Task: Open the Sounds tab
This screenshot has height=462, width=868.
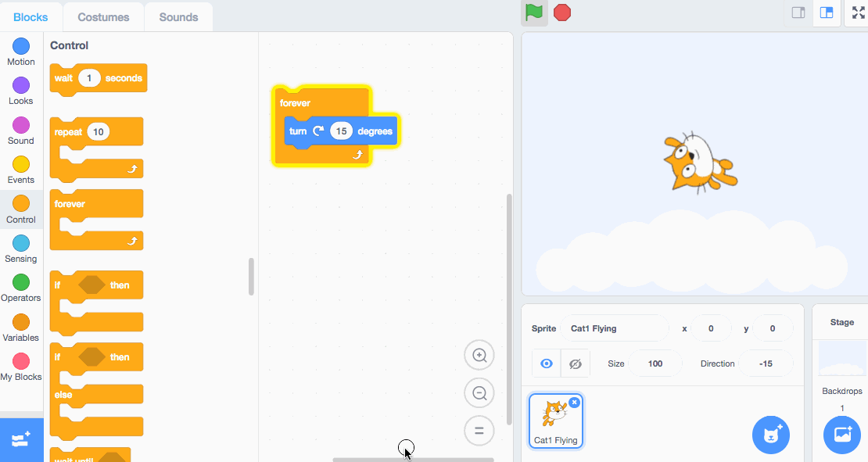Action: (178, 17)
